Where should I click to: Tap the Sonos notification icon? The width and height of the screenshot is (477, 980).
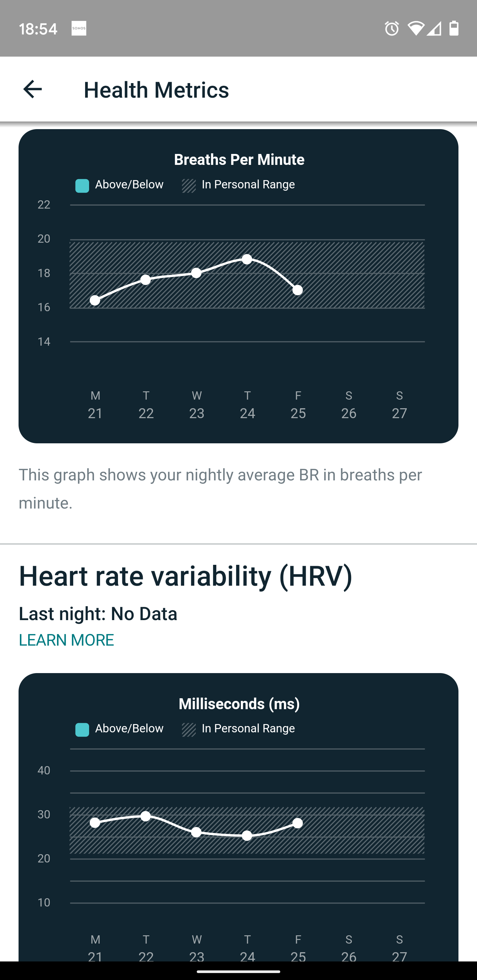pyautogui.click(x=79, y=28)
